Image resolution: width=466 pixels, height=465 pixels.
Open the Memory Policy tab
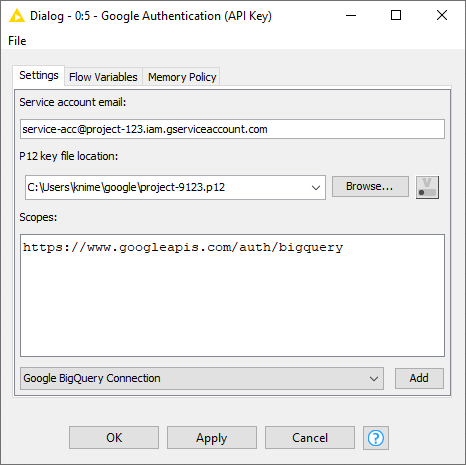point(182,77)
